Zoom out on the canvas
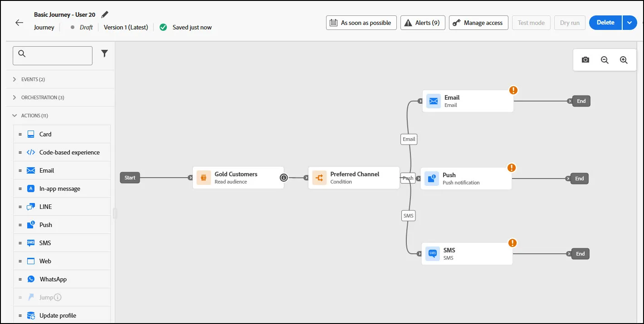644x324 pixels. (605, 60)
